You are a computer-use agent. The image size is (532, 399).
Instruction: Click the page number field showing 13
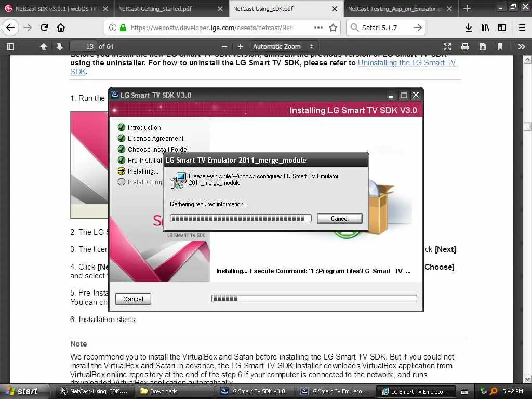(83, 46)
